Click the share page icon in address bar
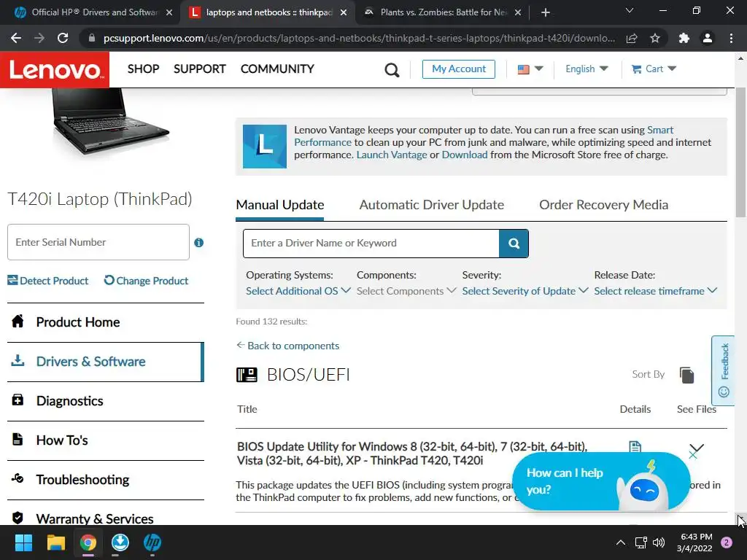The width and height of the screenshot is (747, 560). [x=632, y=38]
